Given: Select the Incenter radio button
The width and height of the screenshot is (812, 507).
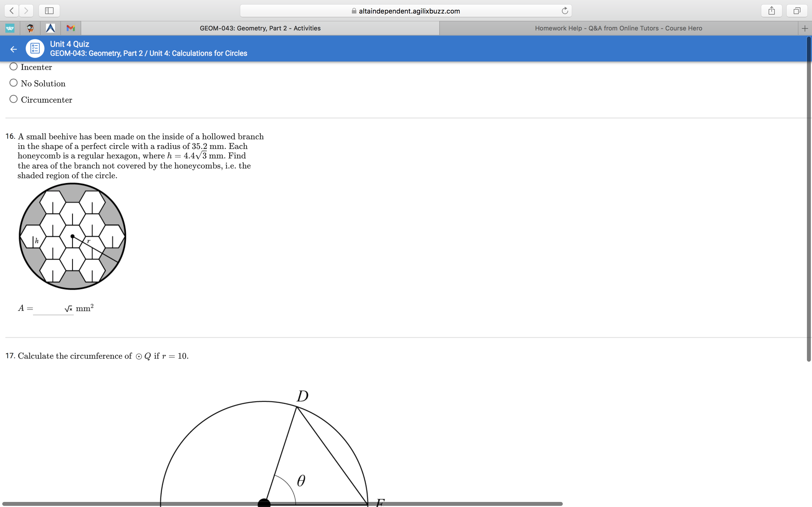Looking at the screenshot, I should (13, 66).
